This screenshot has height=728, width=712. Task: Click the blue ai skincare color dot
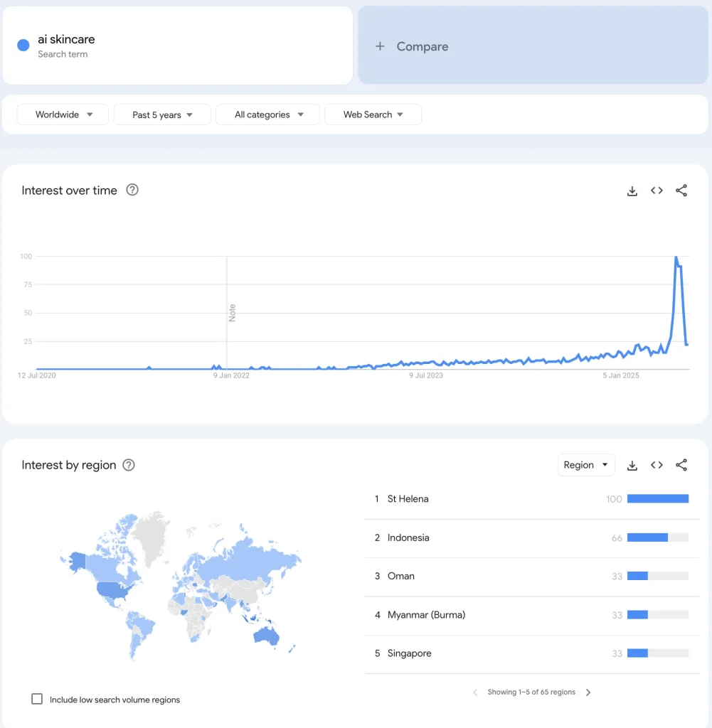[23, 45]
